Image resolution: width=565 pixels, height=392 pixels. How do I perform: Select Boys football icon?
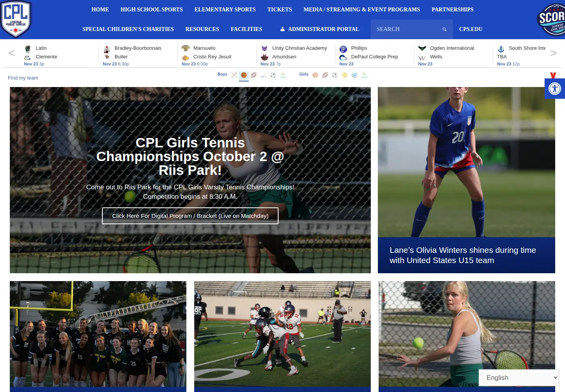[253, 75]
